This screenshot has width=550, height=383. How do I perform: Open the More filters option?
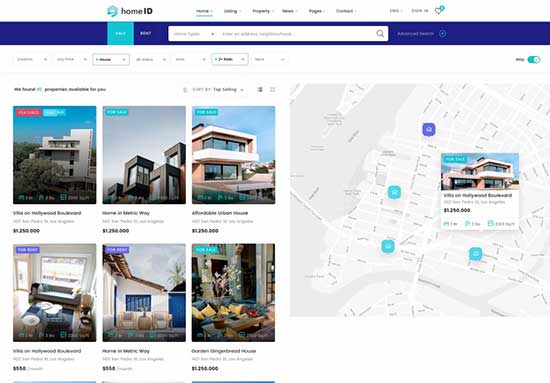click(270, 59)
